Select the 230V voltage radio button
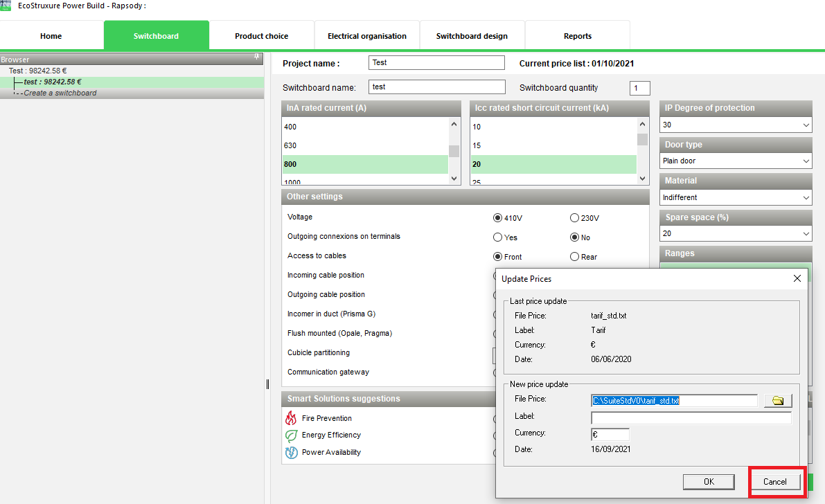 coord(574,218)
